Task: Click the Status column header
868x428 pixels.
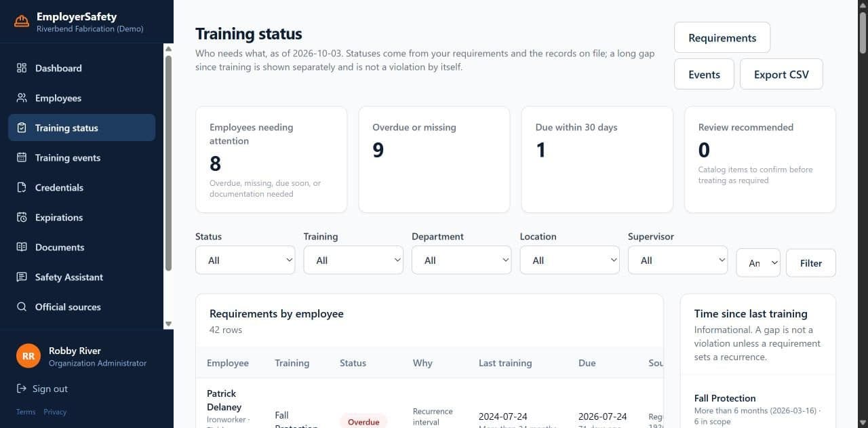Action: 353,363
